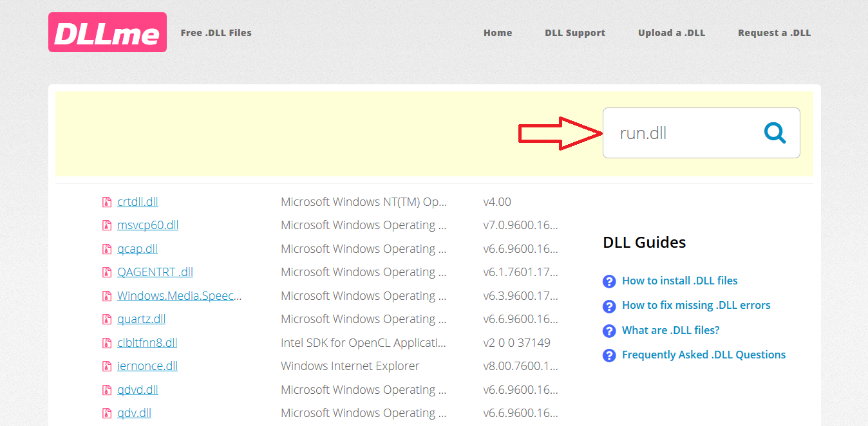The image size is (868, 426).
Task: Click the file icon next to msvcp60.dll
Action: pyautogui.click(x=106, y=225)
